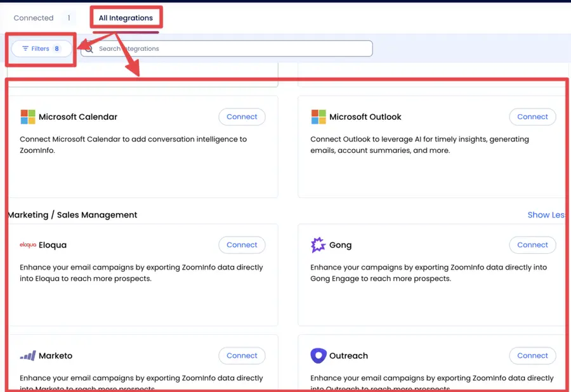Connect Microsoft Outlook
Image resolution: width=571 pixels, height=392 pixels.
tap(532, 117)
